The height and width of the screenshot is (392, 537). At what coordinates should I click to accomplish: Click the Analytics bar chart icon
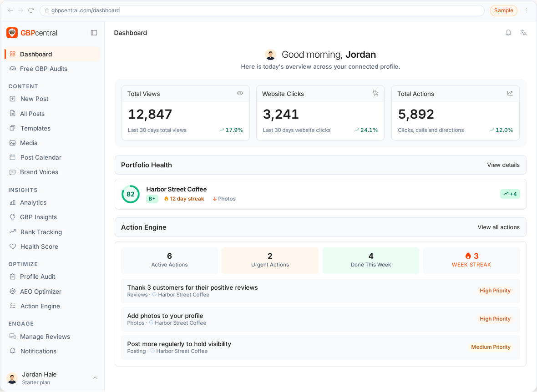coord(13,203)
